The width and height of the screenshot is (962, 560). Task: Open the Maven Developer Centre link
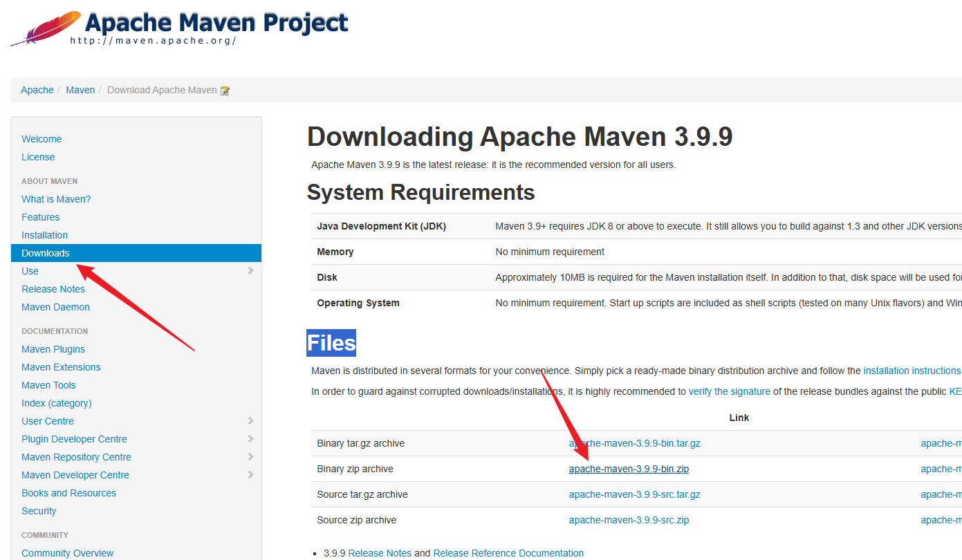[x=75, y=475]
